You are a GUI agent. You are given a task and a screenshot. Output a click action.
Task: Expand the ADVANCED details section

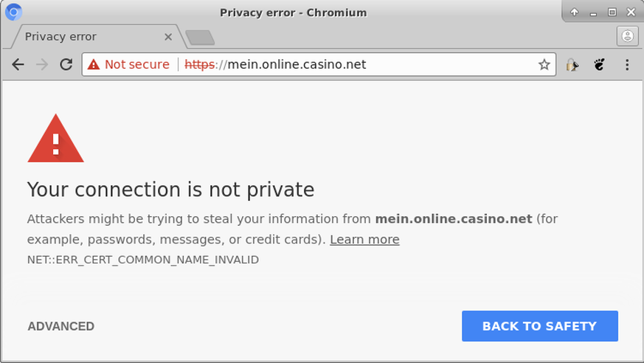tap(60, 326)
